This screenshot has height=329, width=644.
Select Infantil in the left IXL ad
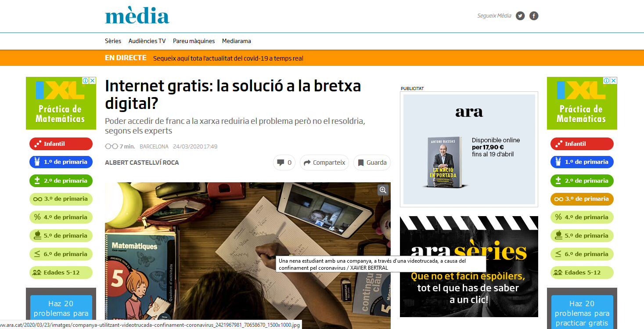tap(61, 144)
